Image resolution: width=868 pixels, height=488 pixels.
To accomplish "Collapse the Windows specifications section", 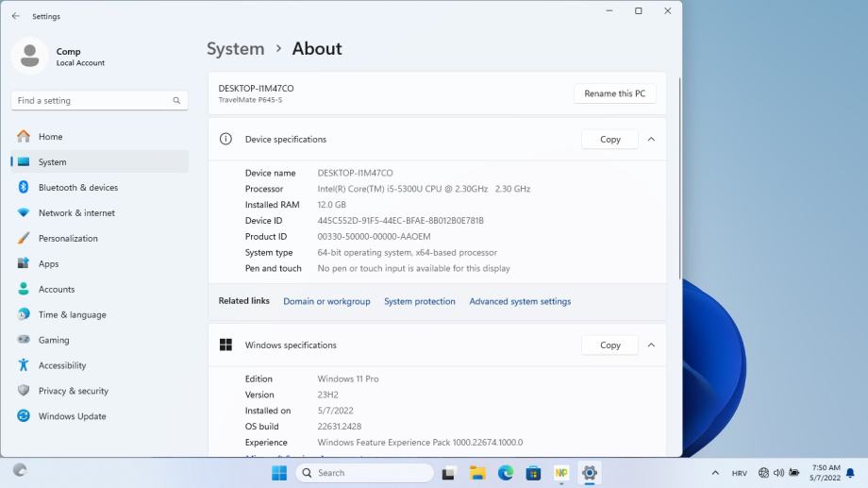I will click(x=651, y=345).
